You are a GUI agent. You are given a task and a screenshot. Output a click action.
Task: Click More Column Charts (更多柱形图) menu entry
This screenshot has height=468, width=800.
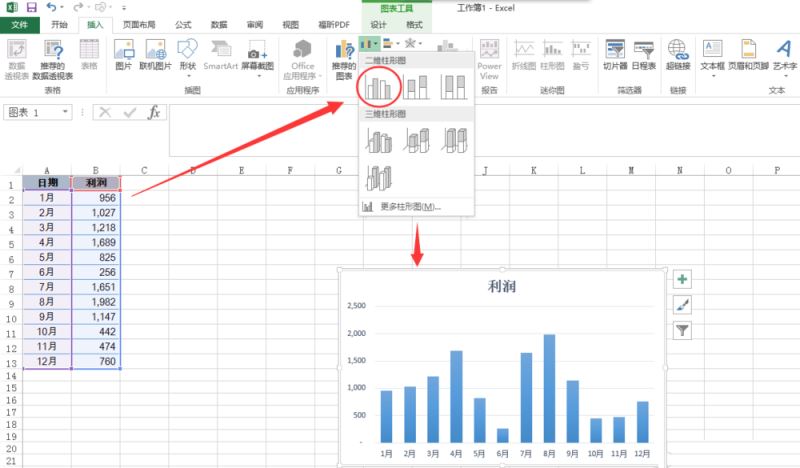pyautogui.click(x=416, y=207)
